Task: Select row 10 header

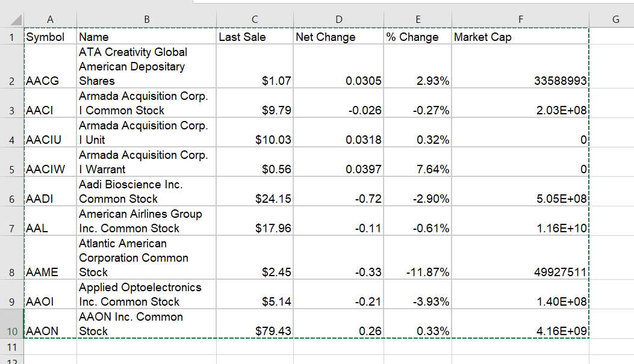Action: pos(11,331)
